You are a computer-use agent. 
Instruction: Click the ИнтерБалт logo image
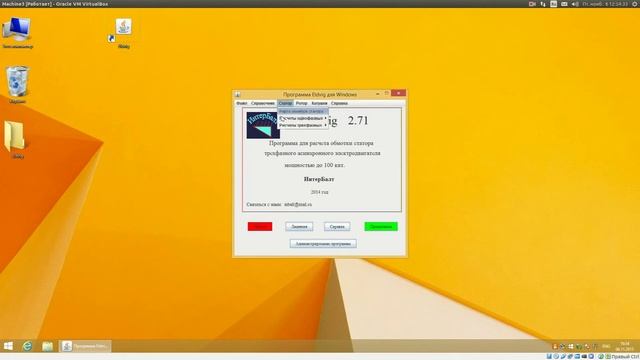(x=262, y=125)
